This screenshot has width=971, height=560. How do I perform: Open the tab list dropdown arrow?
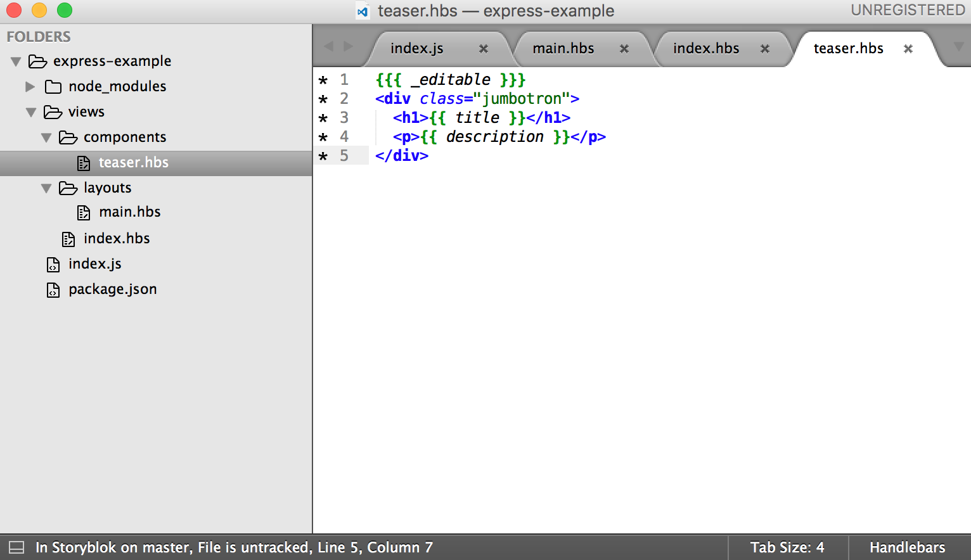tap(959, 46)
